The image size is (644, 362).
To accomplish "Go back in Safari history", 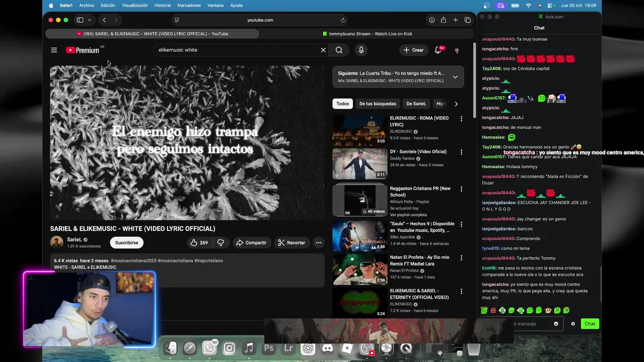I will (104, 20).
